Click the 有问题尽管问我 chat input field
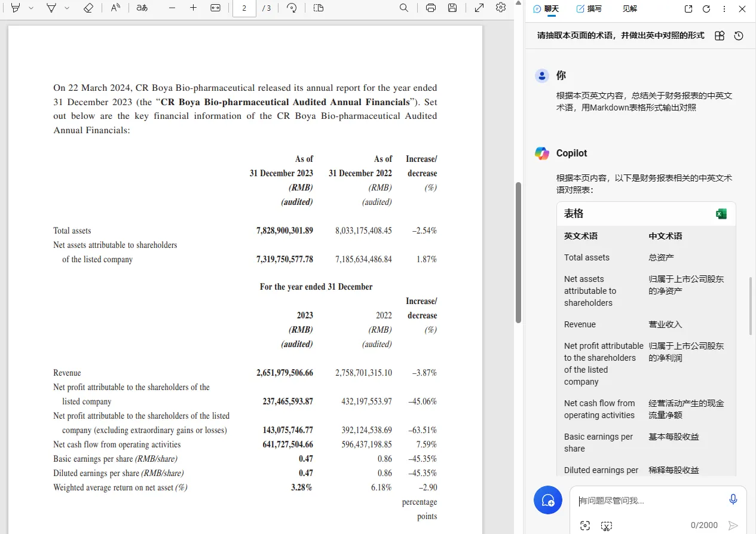 coord(648,501)
